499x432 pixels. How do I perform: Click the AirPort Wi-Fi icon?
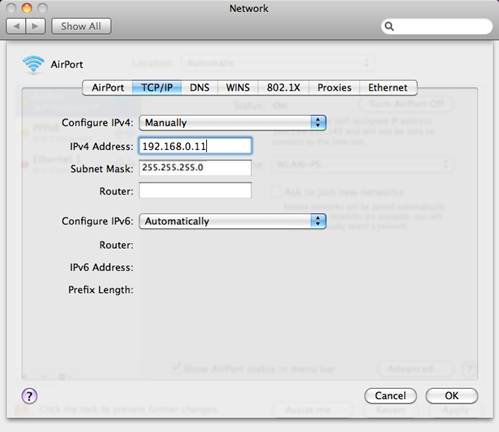pyautogui.click(x=33, y=64)
